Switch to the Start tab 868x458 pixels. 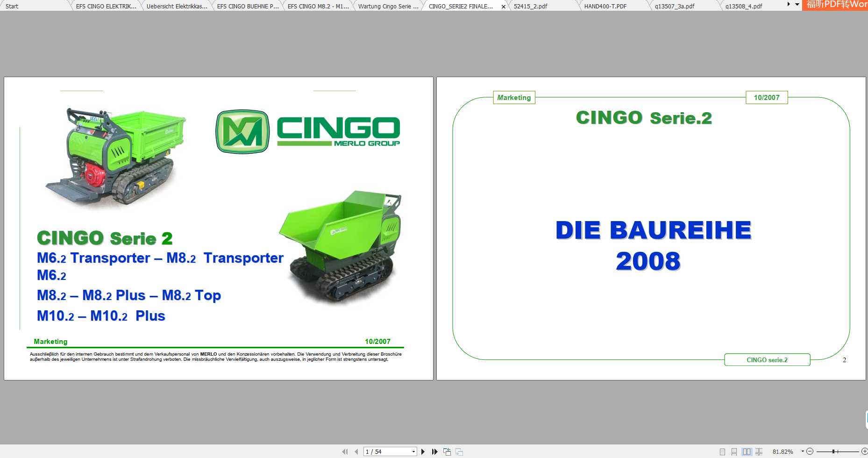11,6
